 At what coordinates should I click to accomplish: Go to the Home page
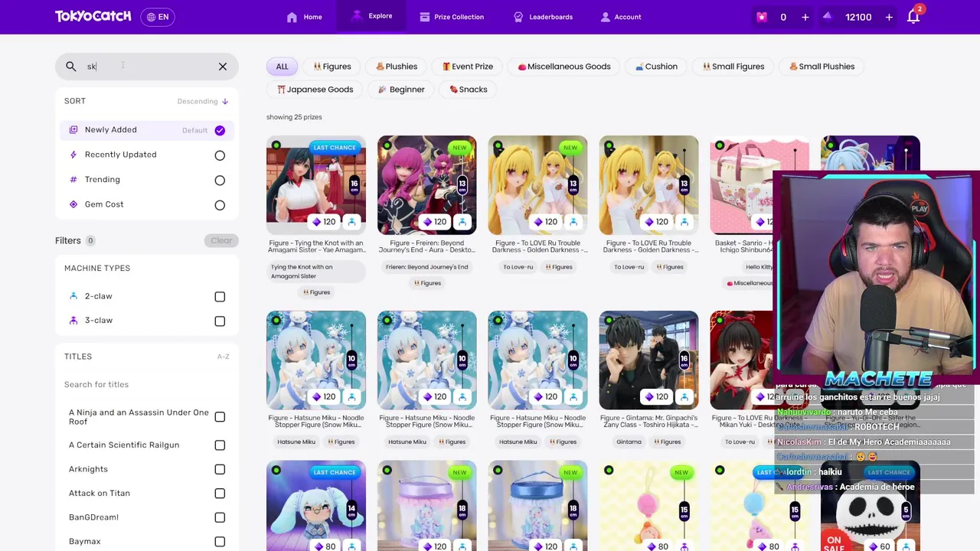[x=304, y=17]
